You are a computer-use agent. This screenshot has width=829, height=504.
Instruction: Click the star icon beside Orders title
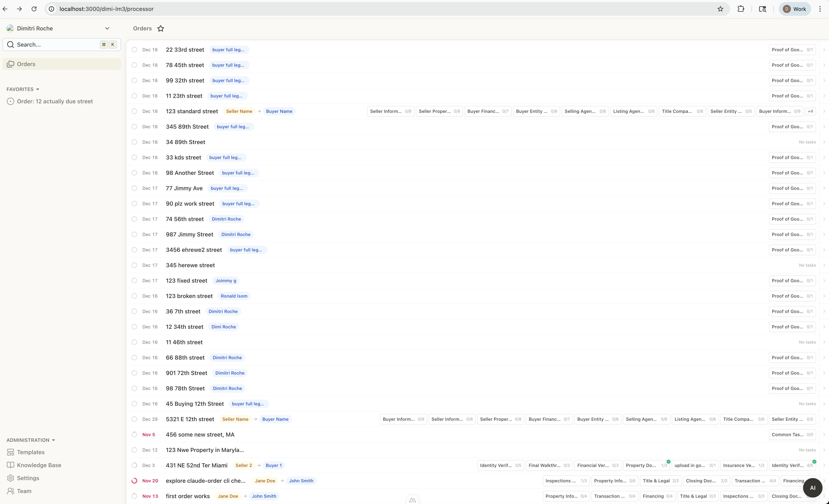[161, 29]
